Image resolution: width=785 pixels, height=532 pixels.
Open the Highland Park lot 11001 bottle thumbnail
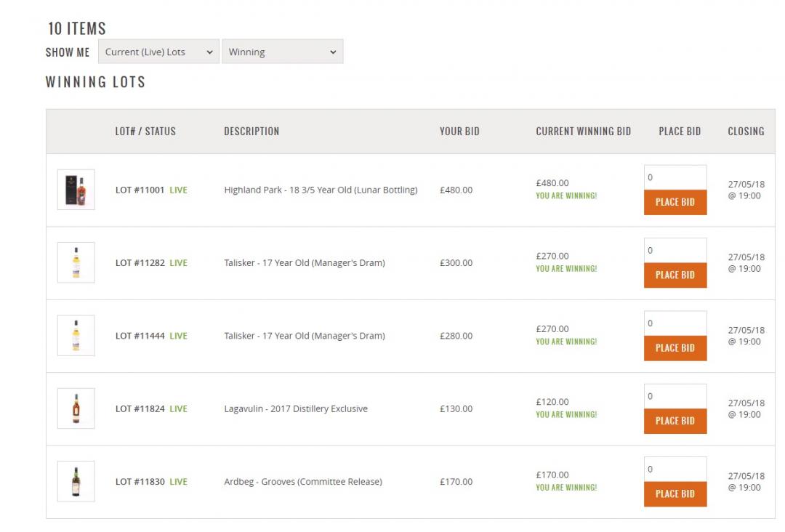[x=76, y=190]
